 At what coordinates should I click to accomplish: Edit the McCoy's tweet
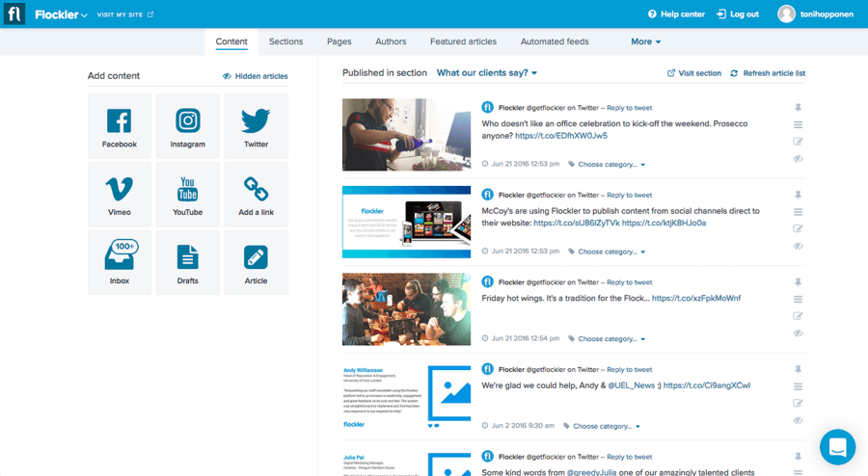click(798, 228)
